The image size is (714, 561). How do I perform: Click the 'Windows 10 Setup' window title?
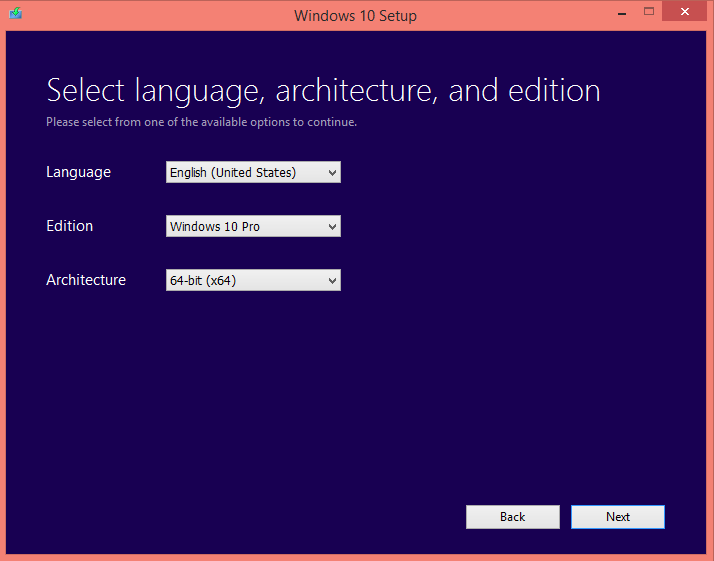tap(355, 15)
